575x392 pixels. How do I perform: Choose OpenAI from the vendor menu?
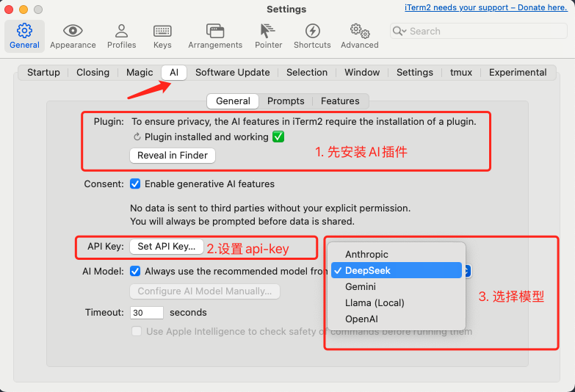click(x=396, y=319)
